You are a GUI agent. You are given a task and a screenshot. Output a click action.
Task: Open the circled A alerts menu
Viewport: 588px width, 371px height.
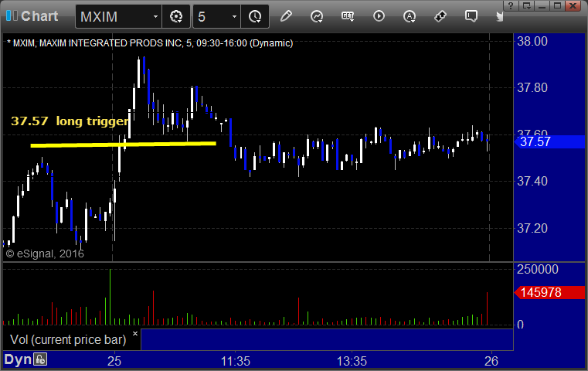(409, 16)
